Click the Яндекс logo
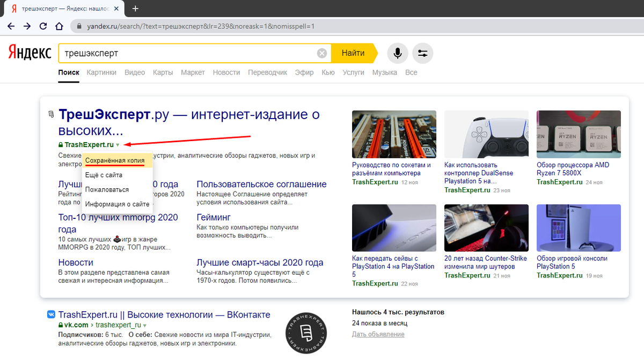 [30, 53]
